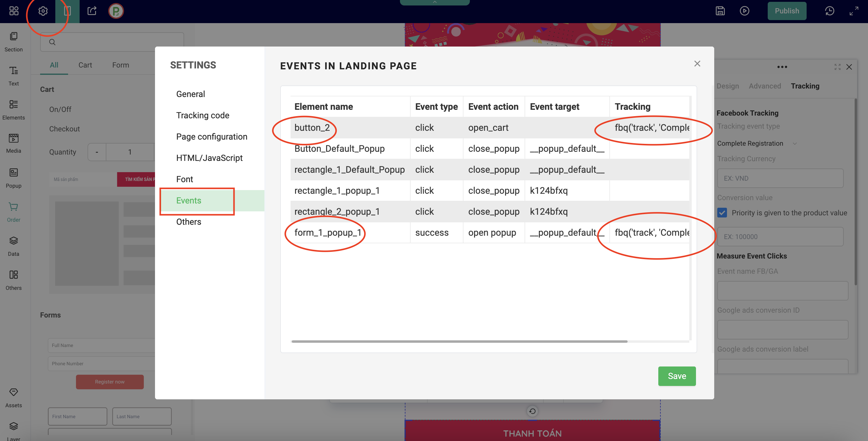Open Complete Registration tracking event dropdown

pyautogui.click(x=756, y=143)
